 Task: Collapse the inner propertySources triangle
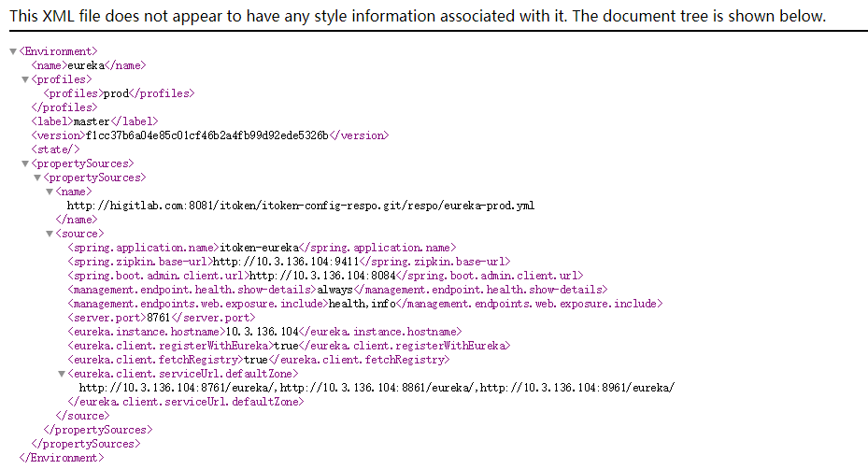coord(37,178)
